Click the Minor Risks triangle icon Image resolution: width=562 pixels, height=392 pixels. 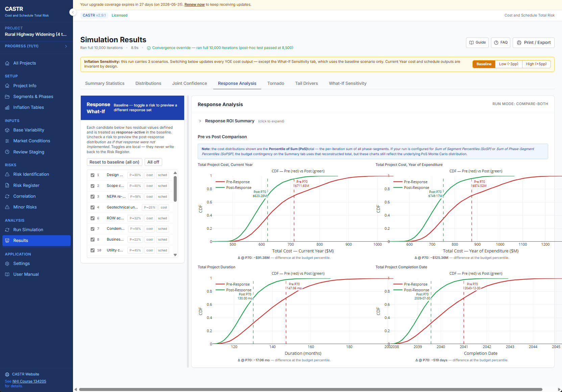pyautogui.click(x=7, y=207)
